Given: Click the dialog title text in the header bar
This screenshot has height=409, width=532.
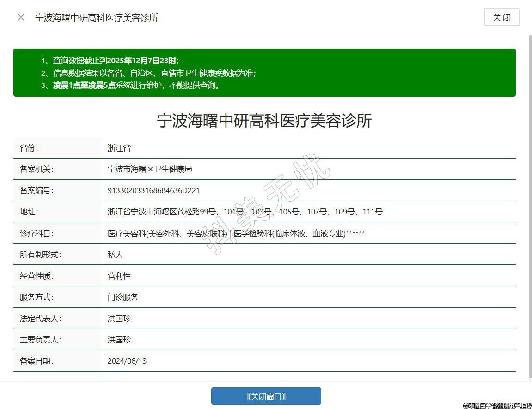Looking at the screenshot, I should tap(97, 18).
